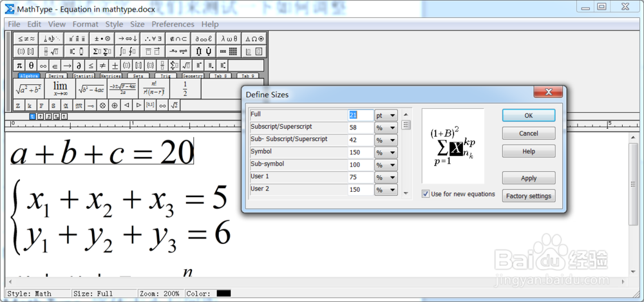Open the relational symbols palette (≤ ≠ ≈)

(26, 39)
